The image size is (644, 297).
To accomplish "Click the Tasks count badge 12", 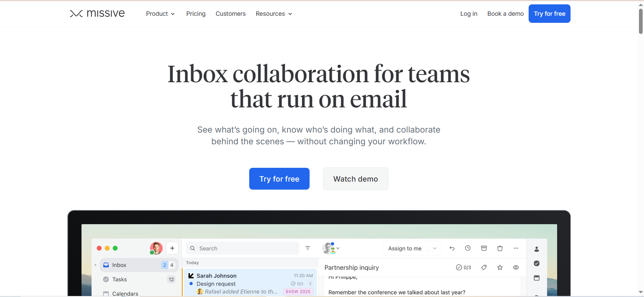I will 171,280.
